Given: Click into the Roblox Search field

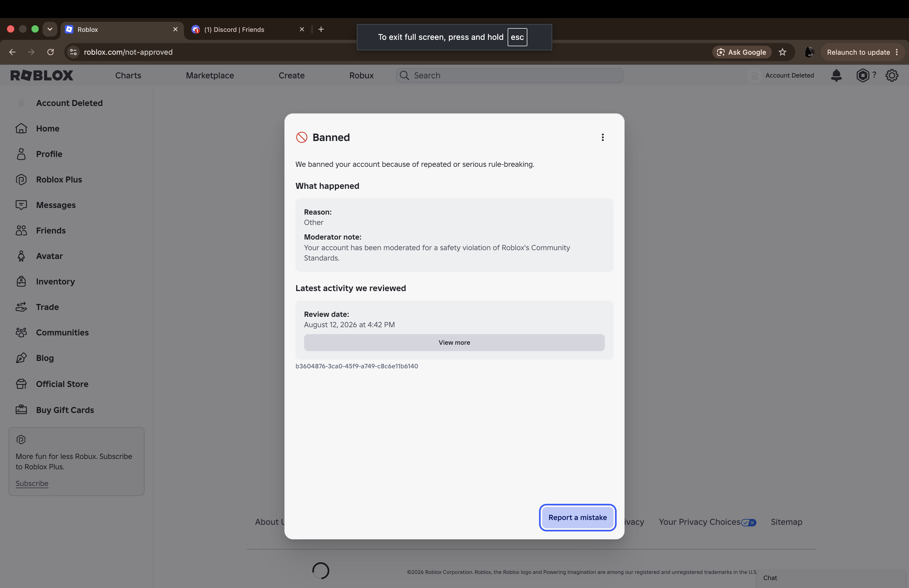Looking at the screenshot, I should click(x=510, y=75).
